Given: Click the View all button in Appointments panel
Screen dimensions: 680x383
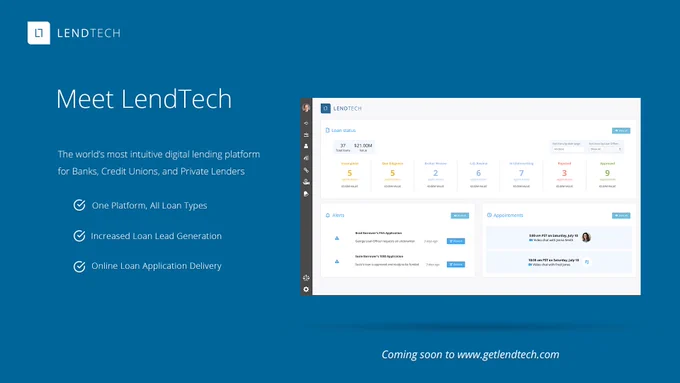Looking at the screenshot, I should point(621,216).
